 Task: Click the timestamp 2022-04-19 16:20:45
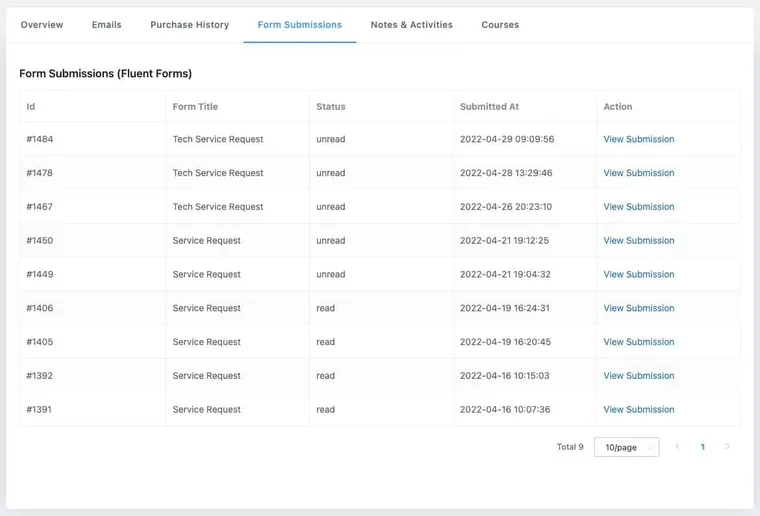(505, 342)
